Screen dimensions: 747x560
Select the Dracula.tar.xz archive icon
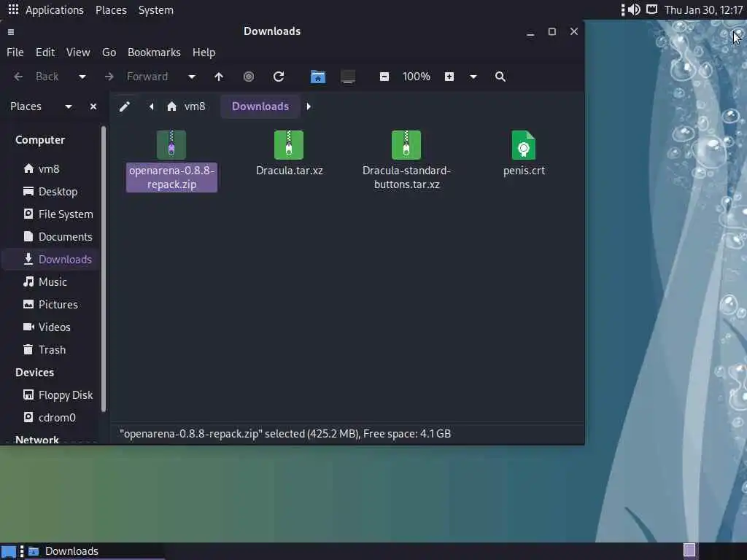(289, 145)
